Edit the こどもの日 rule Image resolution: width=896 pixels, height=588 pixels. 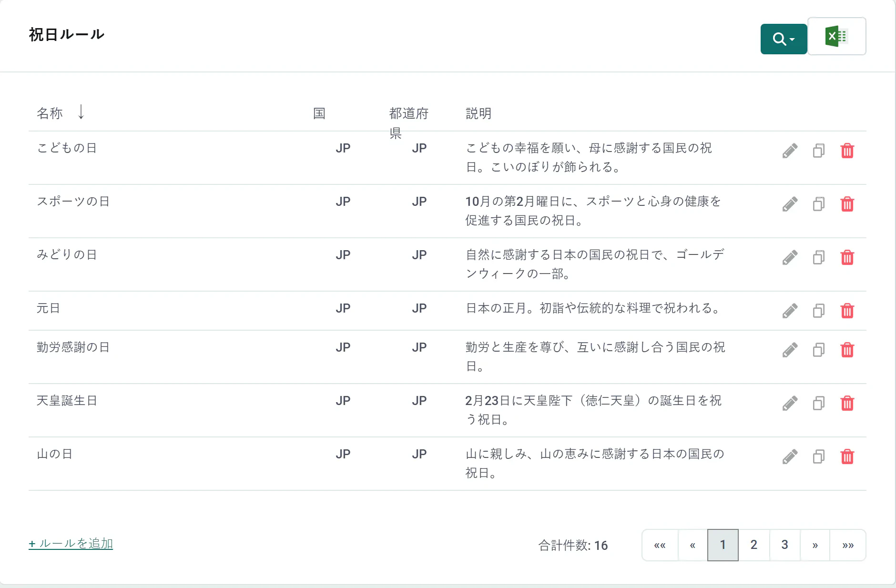point(790,151)
